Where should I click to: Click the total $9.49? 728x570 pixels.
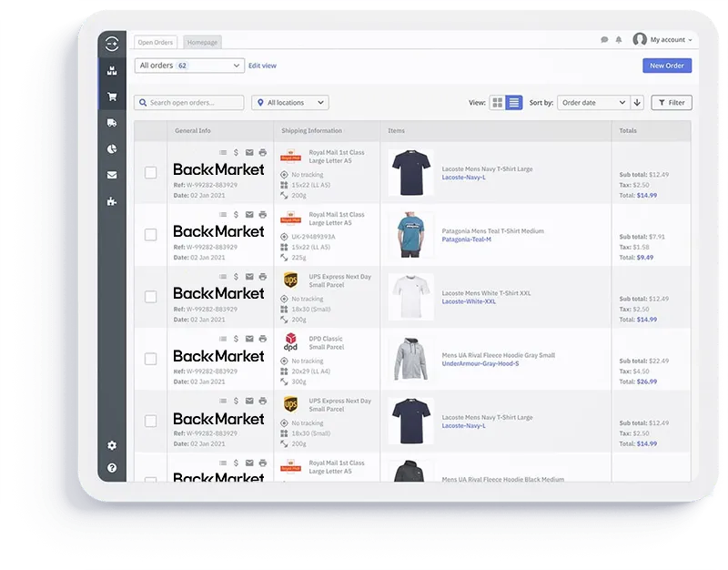click(x=645, y=258)
